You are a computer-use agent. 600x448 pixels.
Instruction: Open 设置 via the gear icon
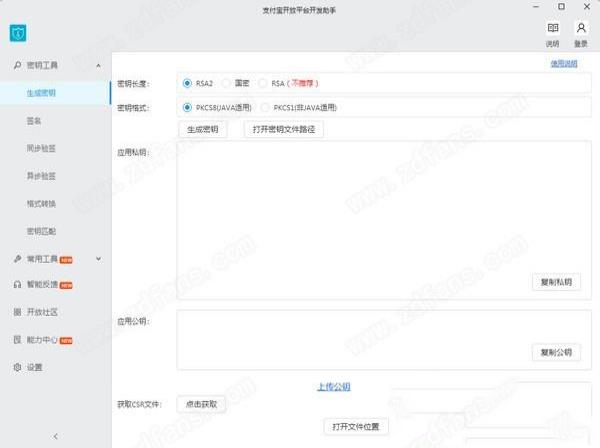coord(17,367)
